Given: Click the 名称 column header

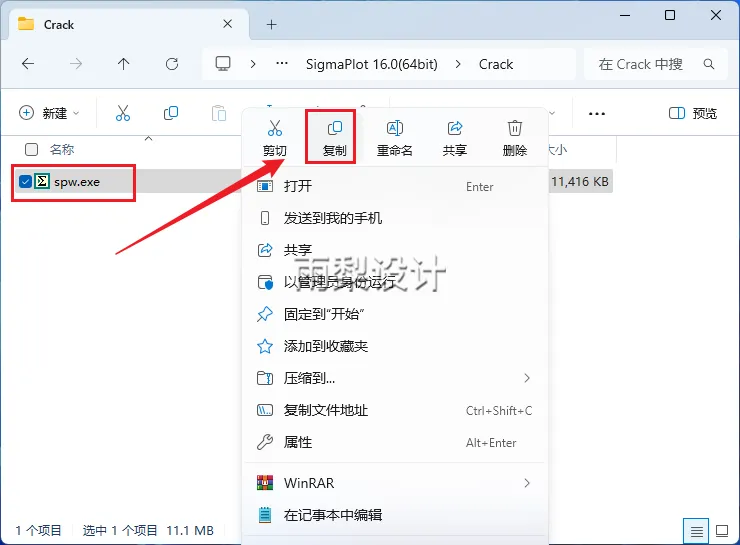Looking at the screenshot, I should [62, 150].
